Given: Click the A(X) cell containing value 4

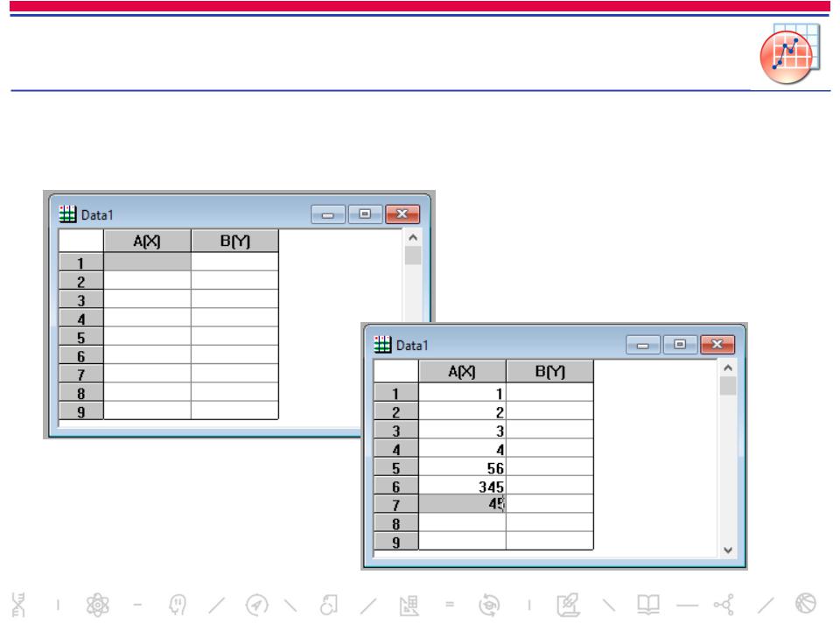Looking at the screenshot, I should (x=462, y=449).
